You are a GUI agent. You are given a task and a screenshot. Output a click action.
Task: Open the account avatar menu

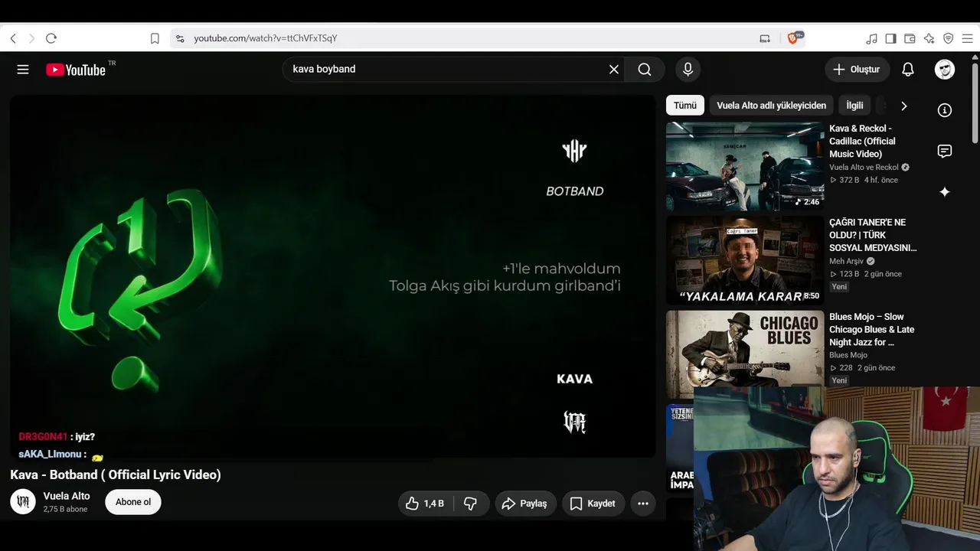pos(945,70)
